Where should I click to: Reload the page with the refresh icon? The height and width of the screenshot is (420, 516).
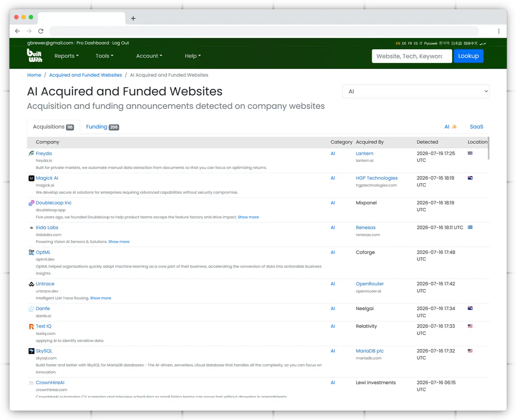pos(41,31)
